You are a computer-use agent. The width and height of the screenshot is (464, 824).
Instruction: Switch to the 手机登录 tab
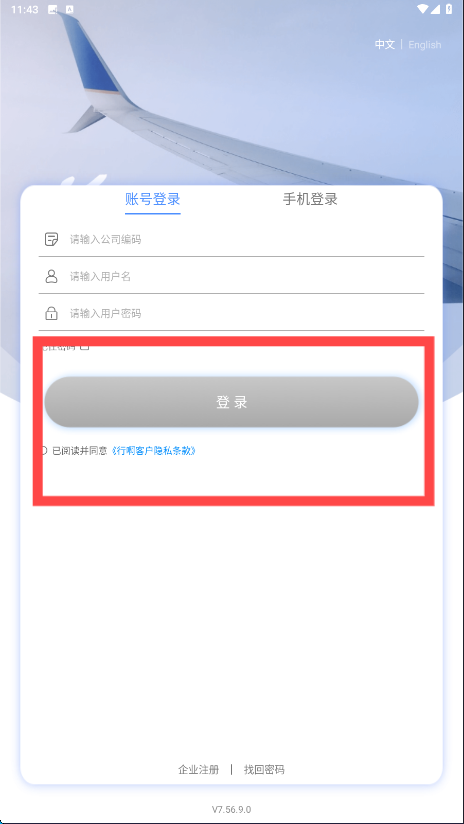click(310, 200)
